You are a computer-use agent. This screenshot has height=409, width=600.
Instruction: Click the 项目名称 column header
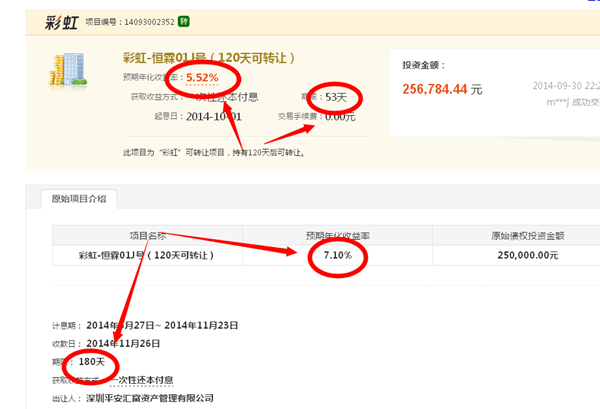coord(147,236)
